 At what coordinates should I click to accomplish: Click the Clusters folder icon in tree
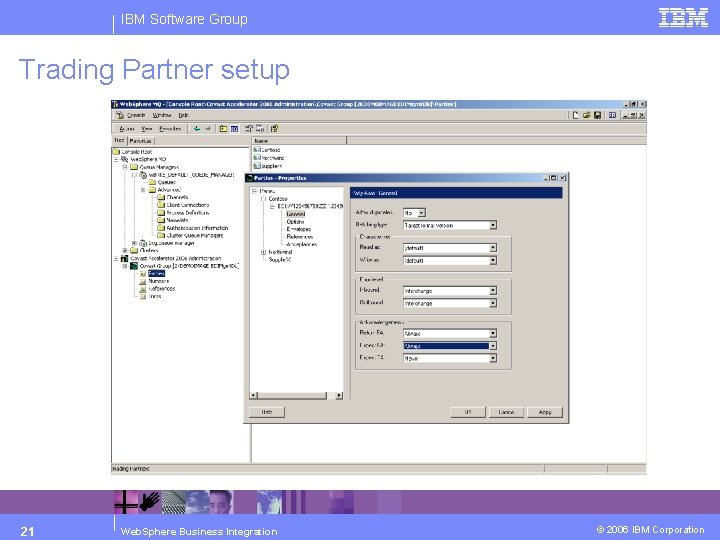coord(134,251)
